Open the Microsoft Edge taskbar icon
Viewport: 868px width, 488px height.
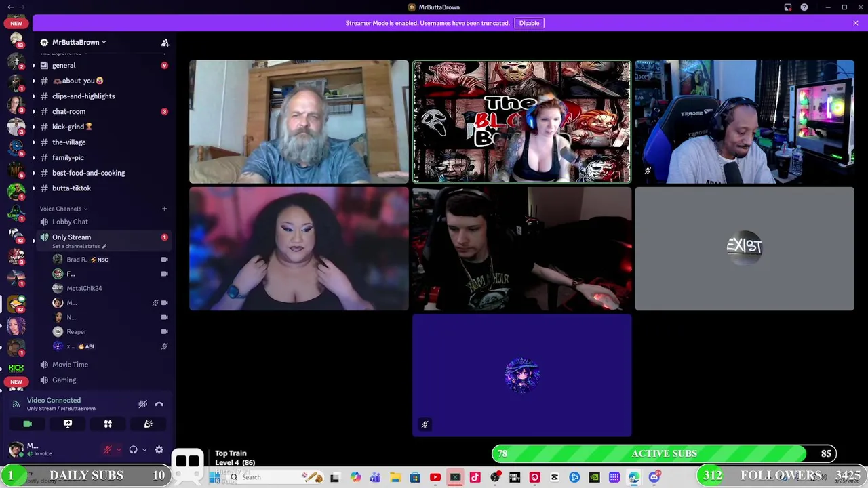[634, 477]
